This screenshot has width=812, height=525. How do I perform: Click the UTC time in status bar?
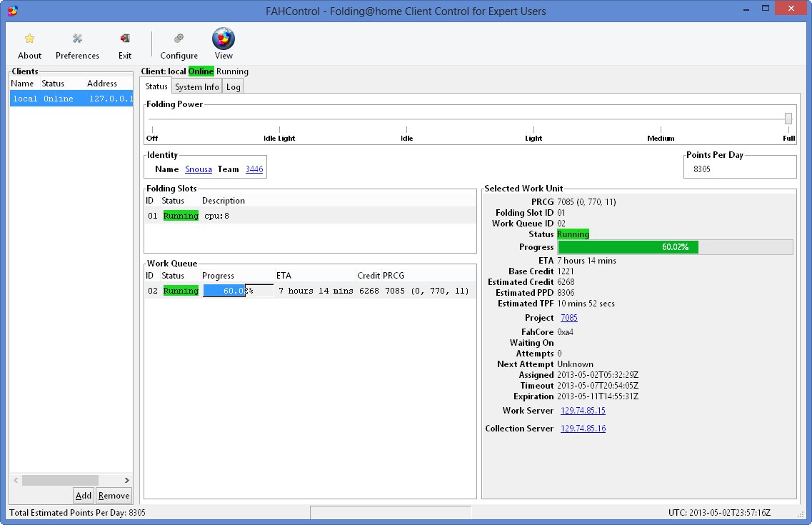[x=719, y=513]
